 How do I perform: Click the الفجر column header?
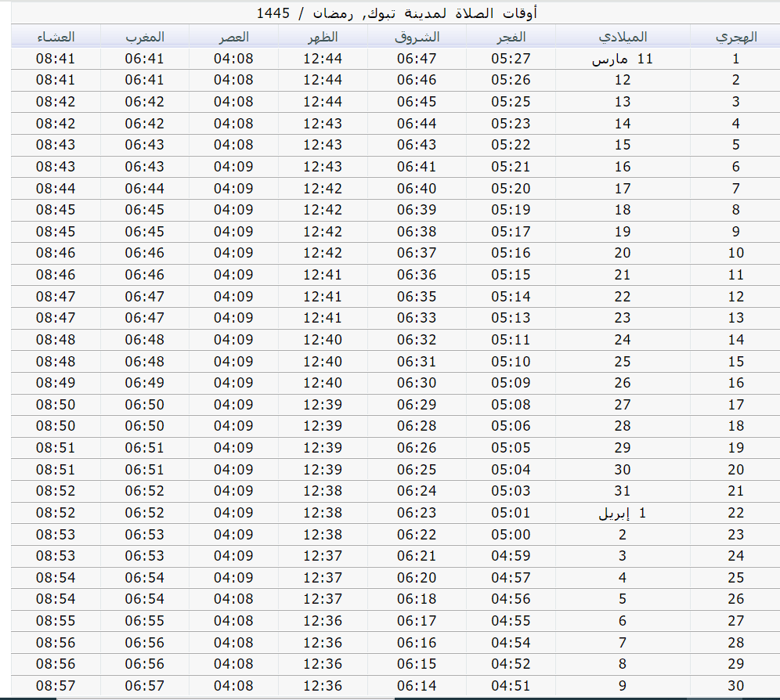[x=511, y=37]
